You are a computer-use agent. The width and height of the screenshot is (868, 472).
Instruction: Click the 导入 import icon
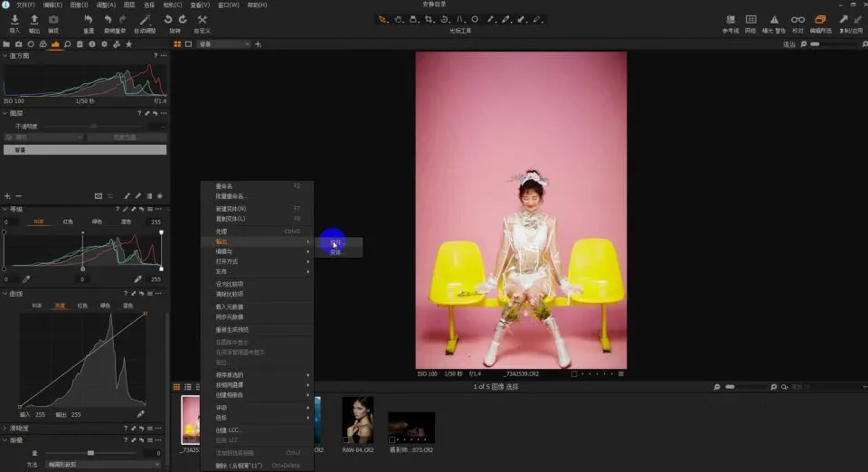click(15, 20)
